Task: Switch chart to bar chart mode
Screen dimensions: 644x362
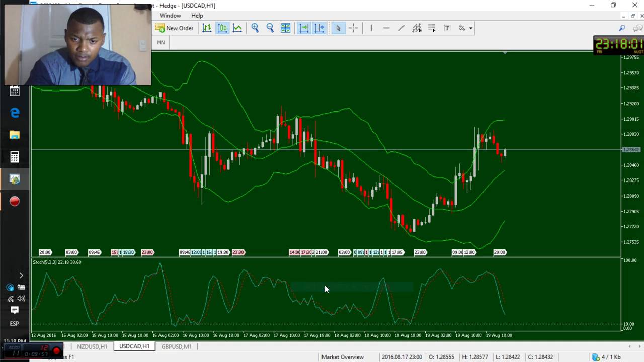Action: click(x=207, y=28)
